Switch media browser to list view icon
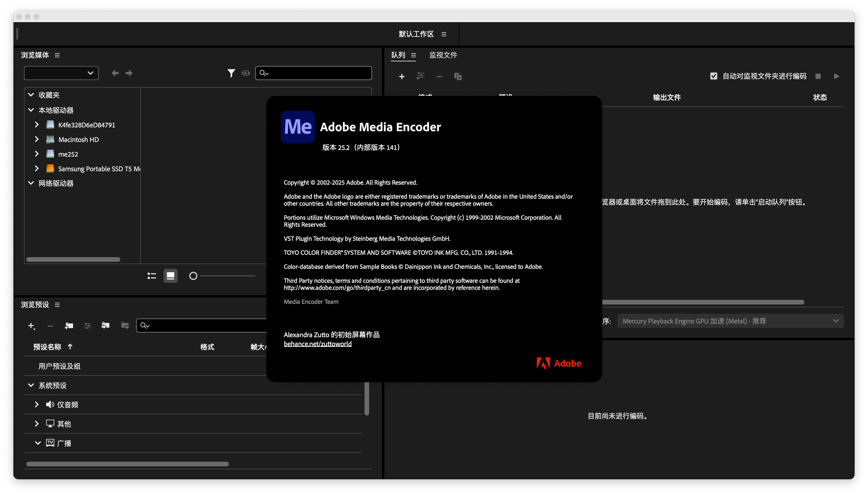 point(152,276)
